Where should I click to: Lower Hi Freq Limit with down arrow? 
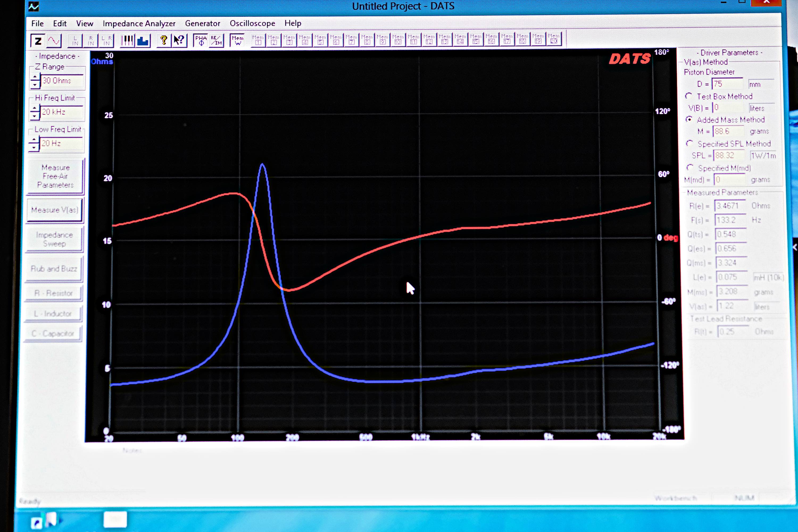pos(34,116)
